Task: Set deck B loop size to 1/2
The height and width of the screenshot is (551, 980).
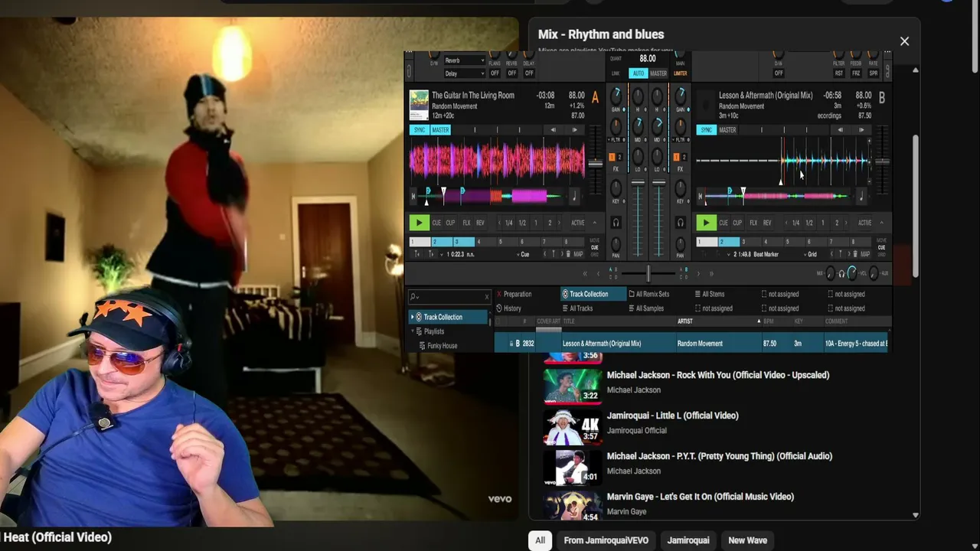Action: point(808,223)
